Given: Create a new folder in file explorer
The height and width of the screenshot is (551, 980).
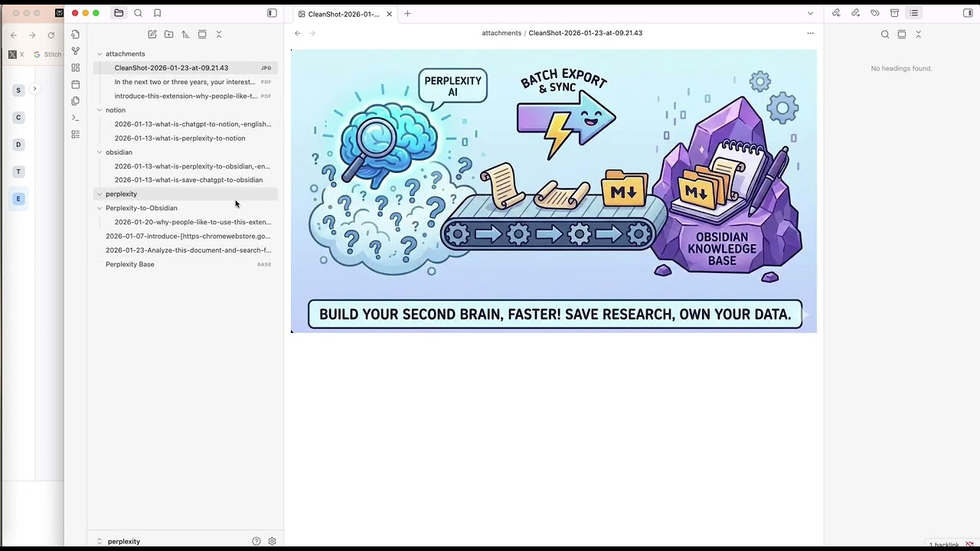Looking at the screenshot, I should tap(168, 34).
